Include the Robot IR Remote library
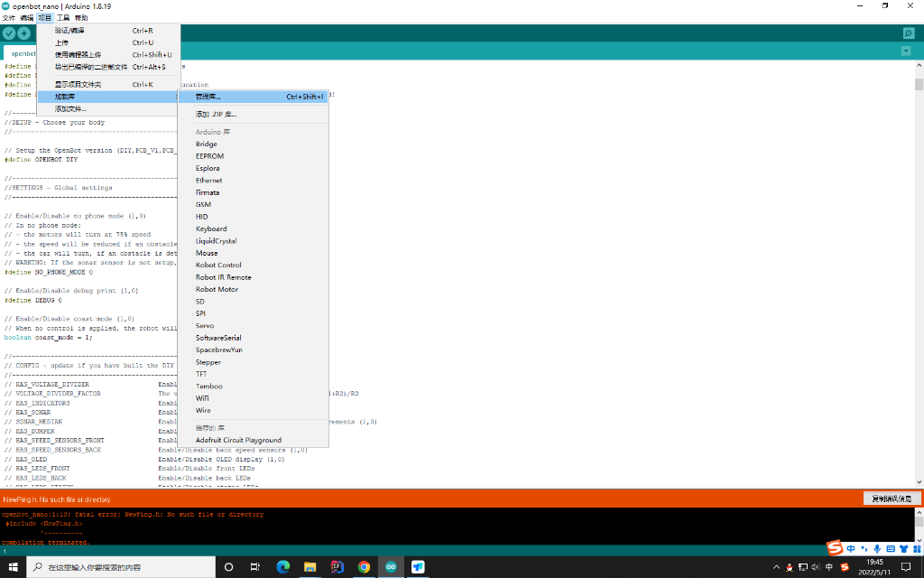The image size is (924, 578). point(254,277)
